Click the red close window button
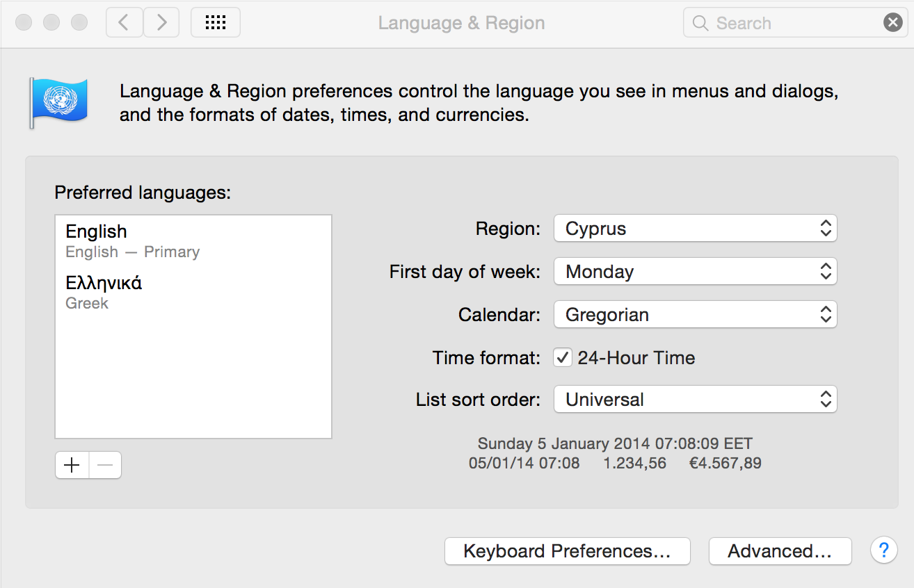The width and height of the screenshot is (914, 588). 24,23
